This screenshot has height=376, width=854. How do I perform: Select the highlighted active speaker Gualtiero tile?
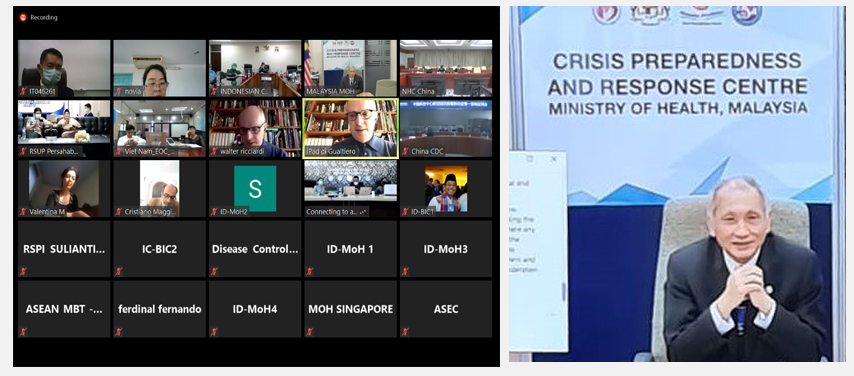point(351,129)
